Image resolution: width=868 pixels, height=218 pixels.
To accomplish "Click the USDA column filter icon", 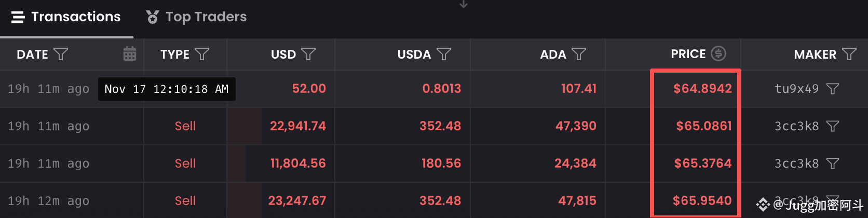I will (444, 54).
